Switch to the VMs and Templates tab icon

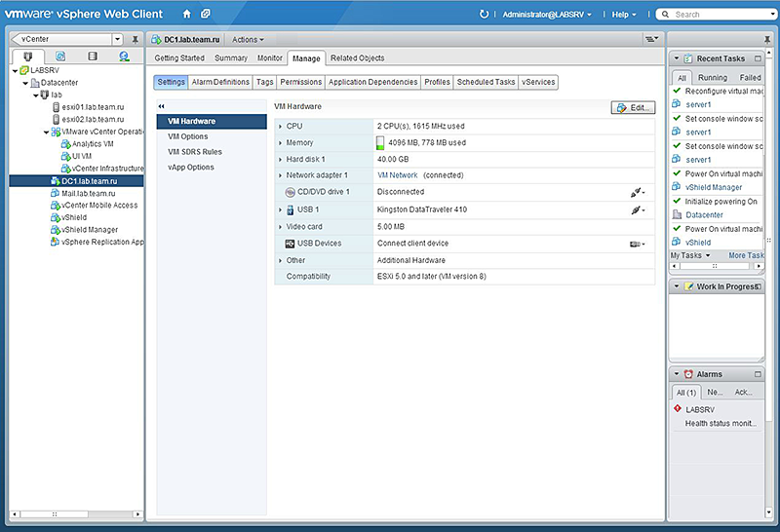(60, 57)
